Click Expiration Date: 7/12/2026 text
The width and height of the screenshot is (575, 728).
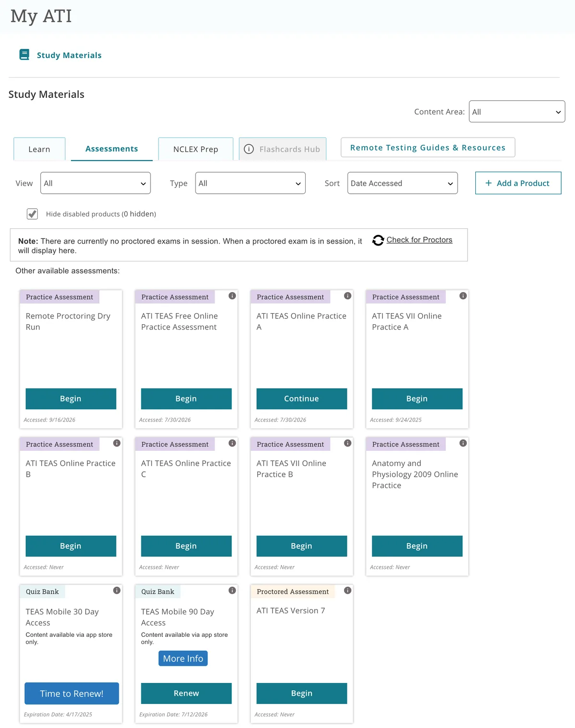pos(173,715)
